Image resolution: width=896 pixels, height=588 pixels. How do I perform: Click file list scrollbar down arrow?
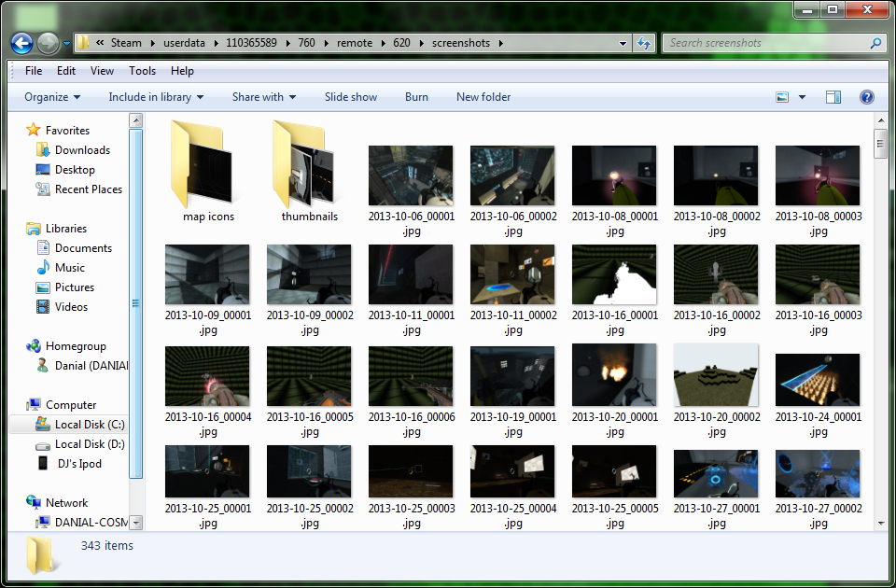coord(880,523)
